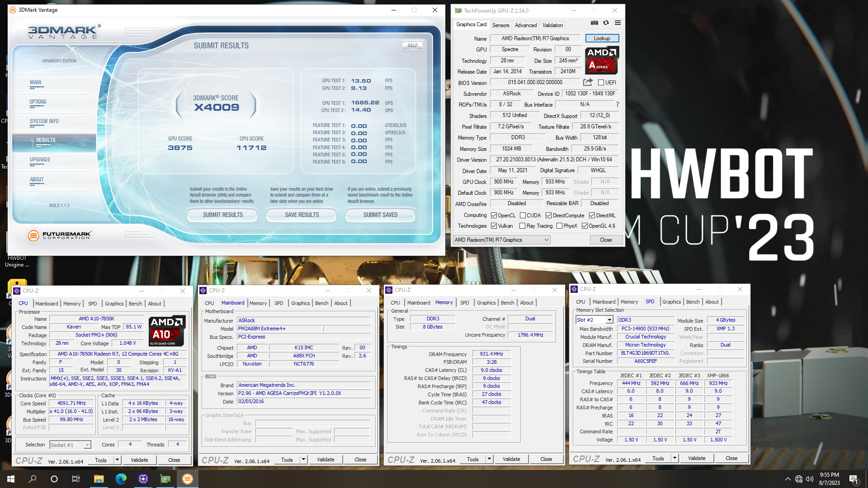Click the SUBMIT RESULTS button
This screenshot has height=488, width=868.
(x=222, y=215)
